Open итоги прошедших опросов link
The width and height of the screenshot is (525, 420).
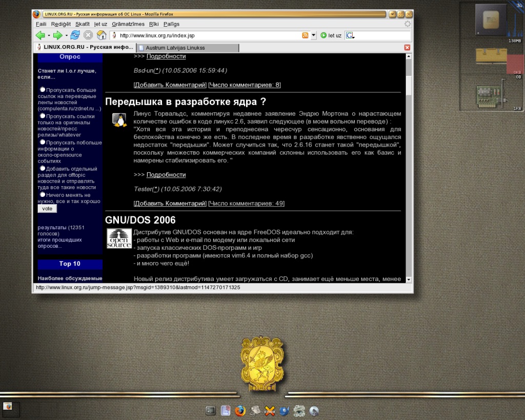(x=59, y=243)
